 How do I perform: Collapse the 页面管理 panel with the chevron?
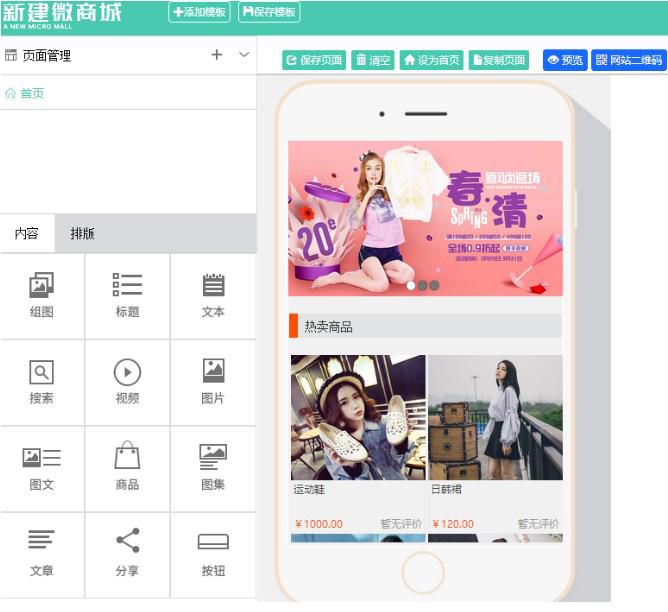244,55
